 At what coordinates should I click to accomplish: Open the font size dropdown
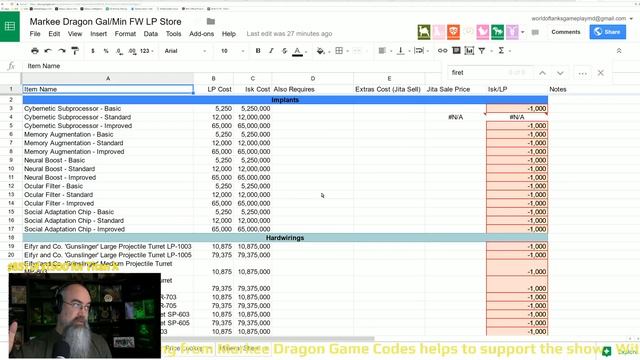click(x=233, y=51)
